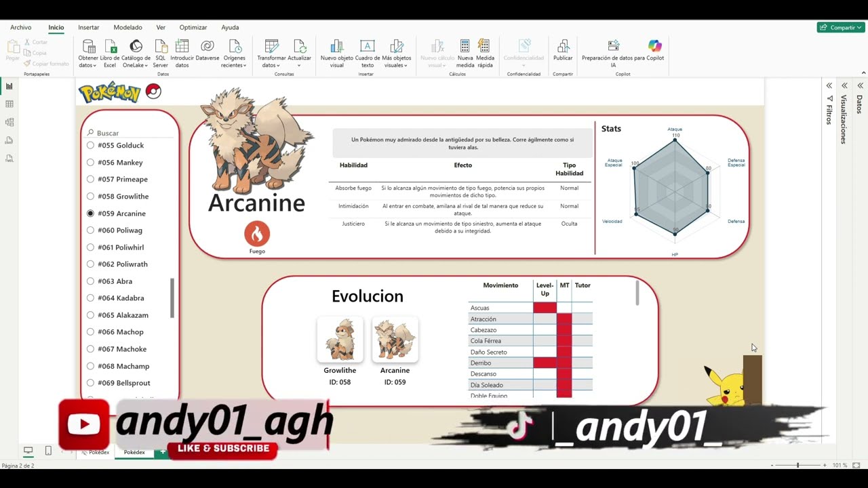The image size is (868, 488).
Task: Select #055 Golduck radio button
Action: coord(90,146)
